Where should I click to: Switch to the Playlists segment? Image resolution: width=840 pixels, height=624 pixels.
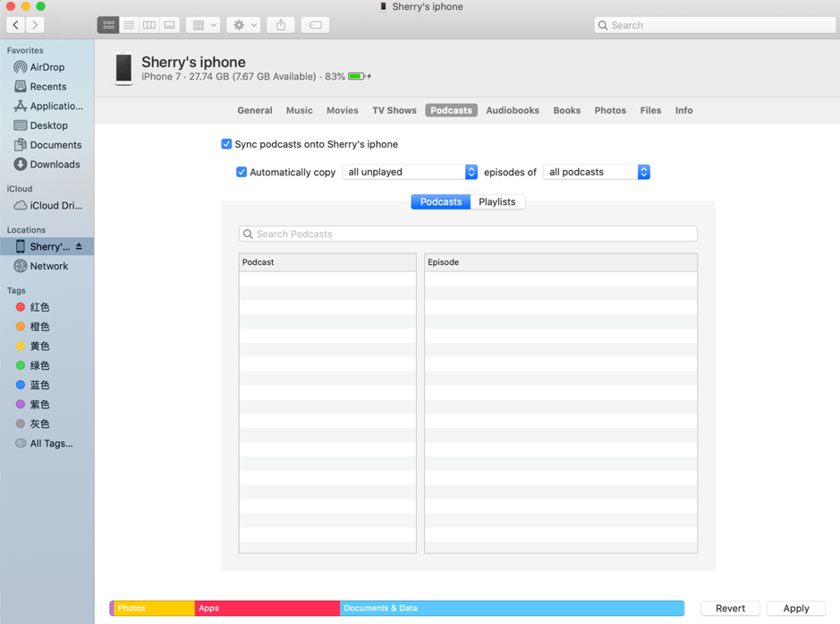point(496,201)
